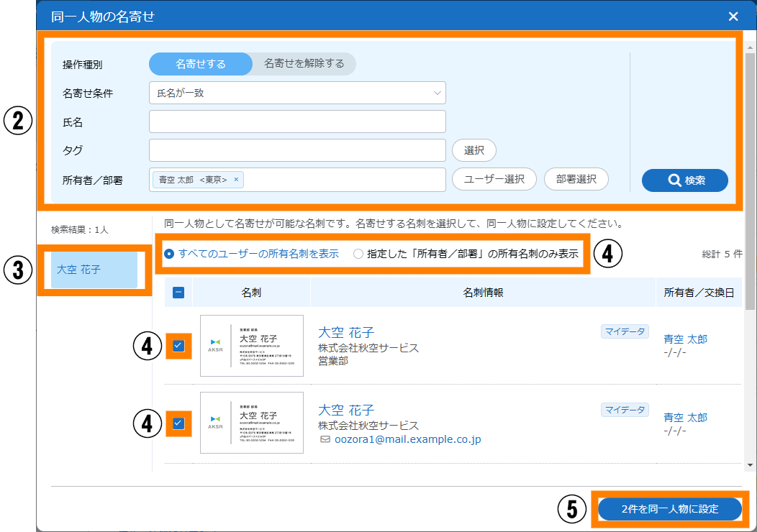
Task: Select すべてのユーザーの所有名刺を表示 radio option
Action: (x=169, y=254)
